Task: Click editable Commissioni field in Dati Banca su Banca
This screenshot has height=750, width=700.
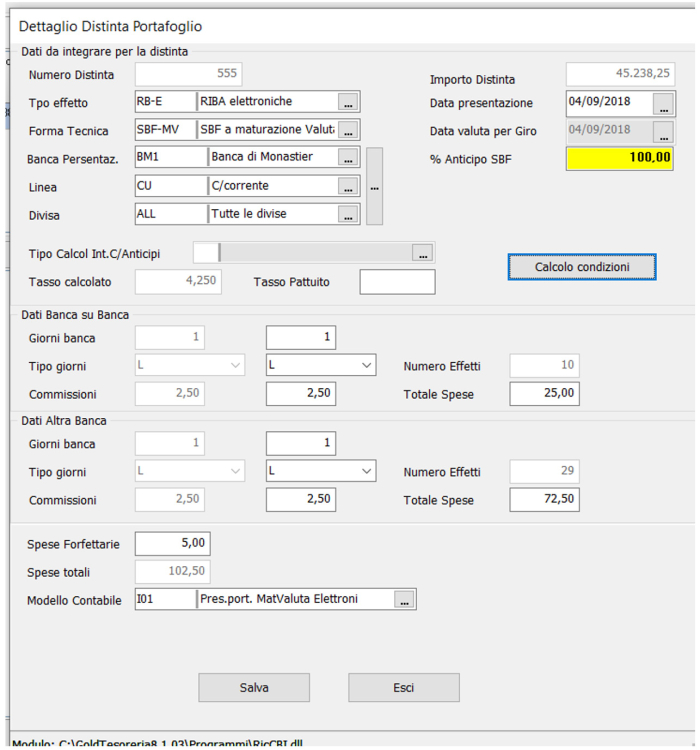Action: (301, 394)
